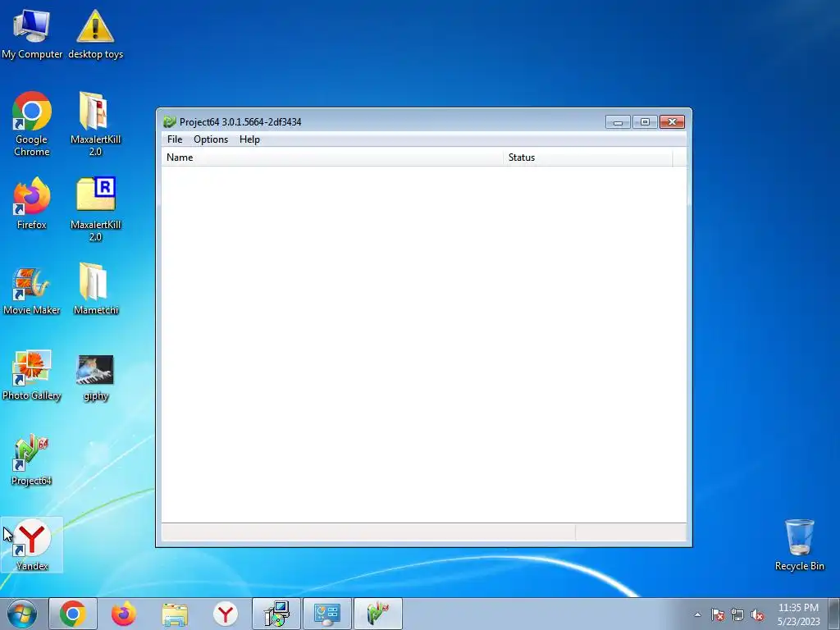Select the giphy image thumbnail on desktop
This screenshot has width=840, height=630.
coord(95,377)
